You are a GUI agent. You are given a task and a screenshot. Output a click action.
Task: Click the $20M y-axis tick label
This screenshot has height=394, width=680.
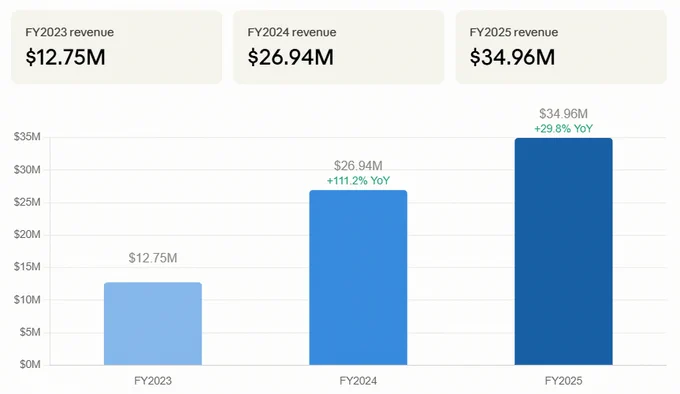(27, 234)
